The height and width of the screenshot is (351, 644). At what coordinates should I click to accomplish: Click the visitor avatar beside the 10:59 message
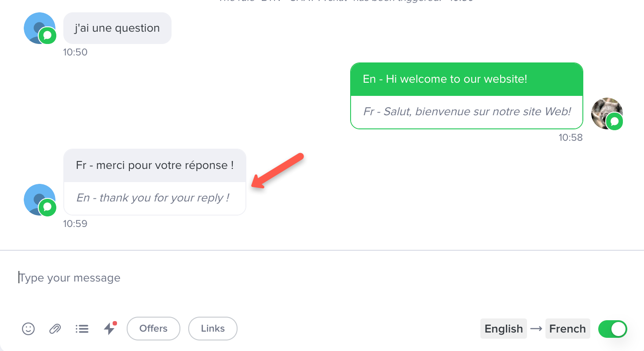point(40,200)
